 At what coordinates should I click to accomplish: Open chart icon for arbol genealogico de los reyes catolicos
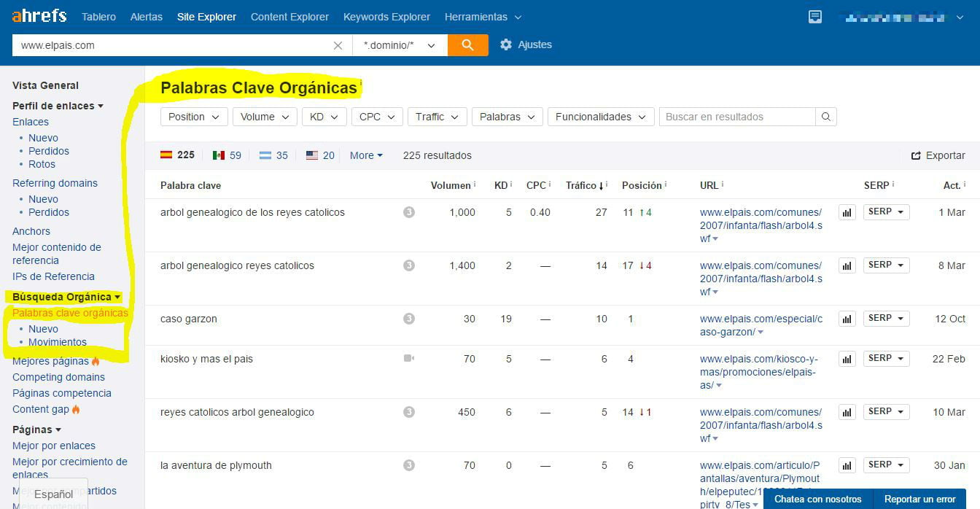tap(847, 212)
